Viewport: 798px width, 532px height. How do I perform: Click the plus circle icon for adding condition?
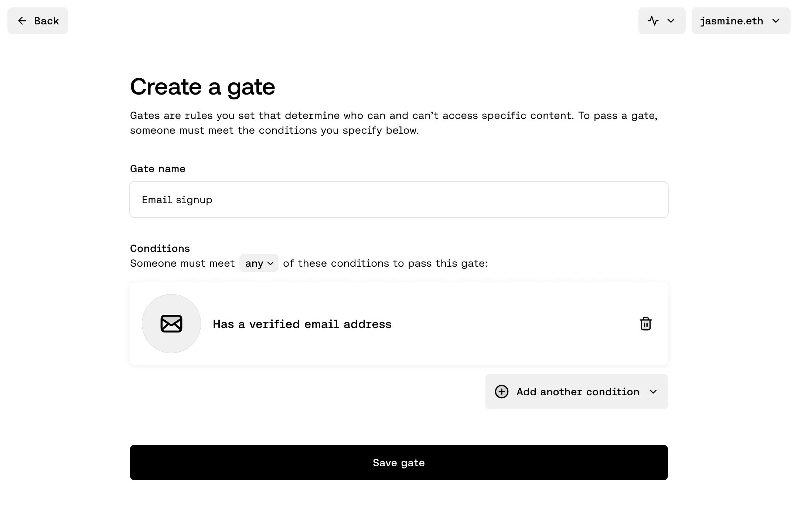click(x=502, y=392)
